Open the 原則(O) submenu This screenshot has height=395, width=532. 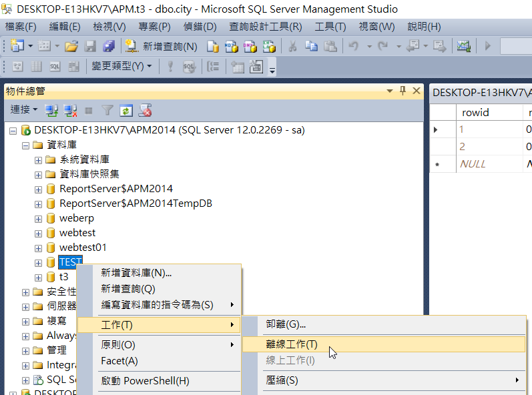(x=159, y=345)
